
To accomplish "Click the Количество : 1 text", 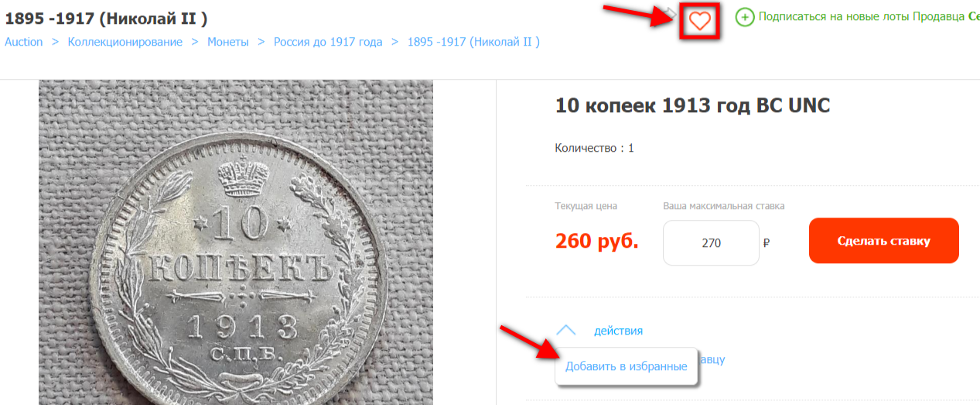I will point(594,148).
